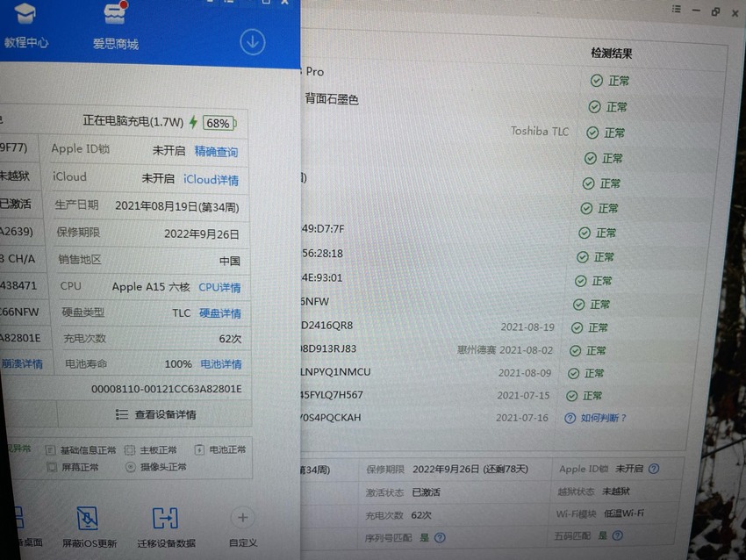Image resolution: width=746 pixels, height=560 pixels.
Task: Select the 2021-07-16 date text
Action: (x=522, y=418)
